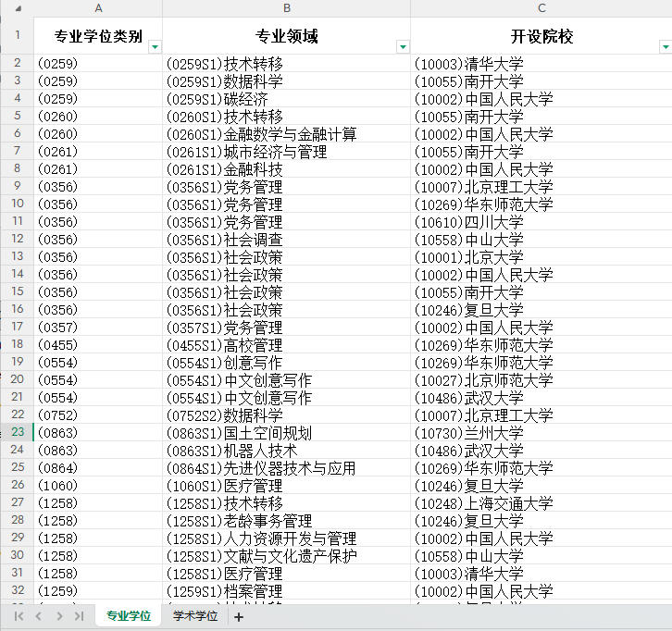The width and height of the screenshot is (672, 631).
Task: Select cell (0261S1)城市经济与管理
Action: 286,151
